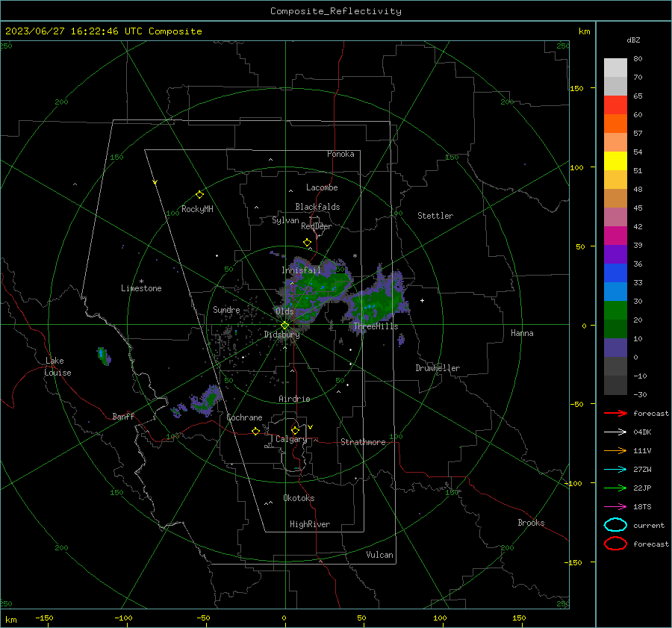672x628 pixels.
Task: Click the Banff label
Action: click(123, 417)
